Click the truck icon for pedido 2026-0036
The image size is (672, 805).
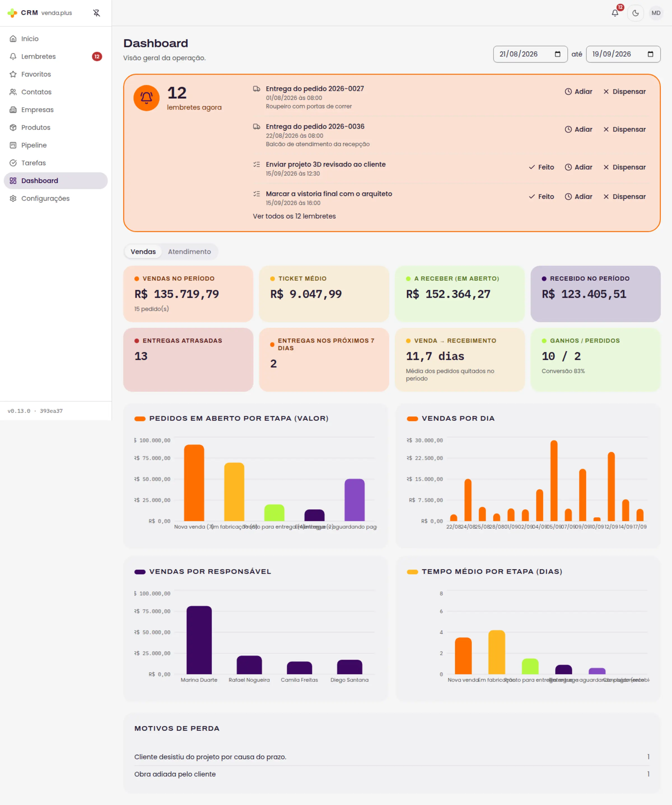tap(257, 127)
